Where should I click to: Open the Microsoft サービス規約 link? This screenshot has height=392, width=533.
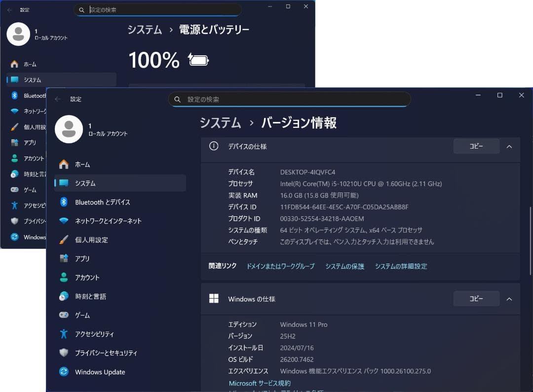[259, 383]
